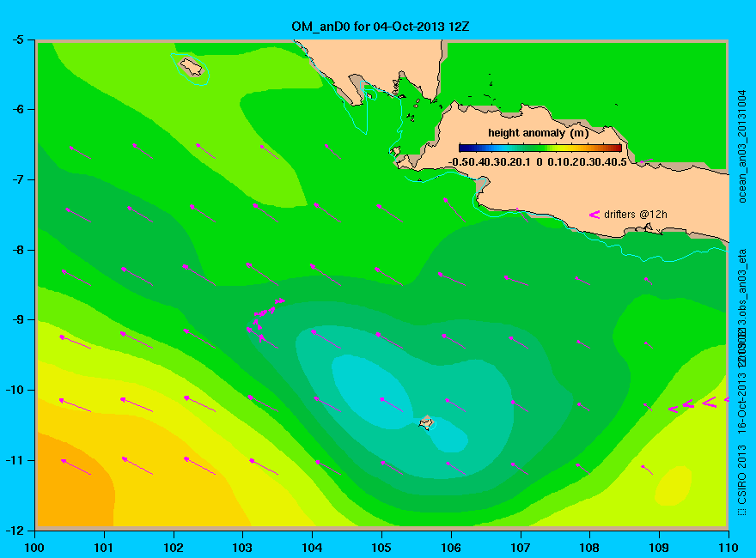Click the drifter track cluster near 103.3E 9S
Image resolution: width=756 pixels, height=558 pixels.
click(265, 319)
